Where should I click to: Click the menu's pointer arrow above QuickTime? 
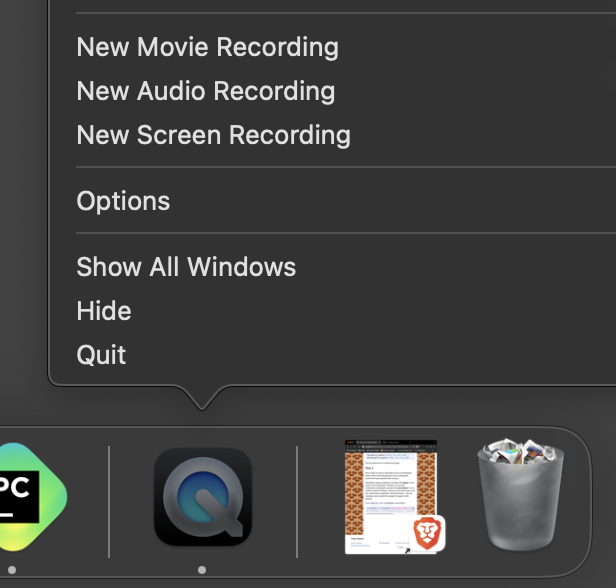[201, 397]
